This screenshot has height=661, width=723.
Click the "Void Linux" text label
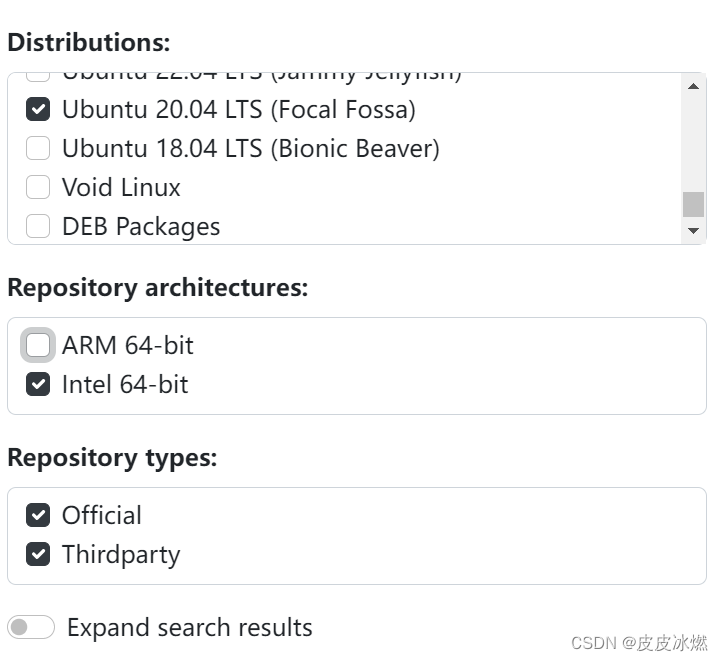tap(121, 187)
